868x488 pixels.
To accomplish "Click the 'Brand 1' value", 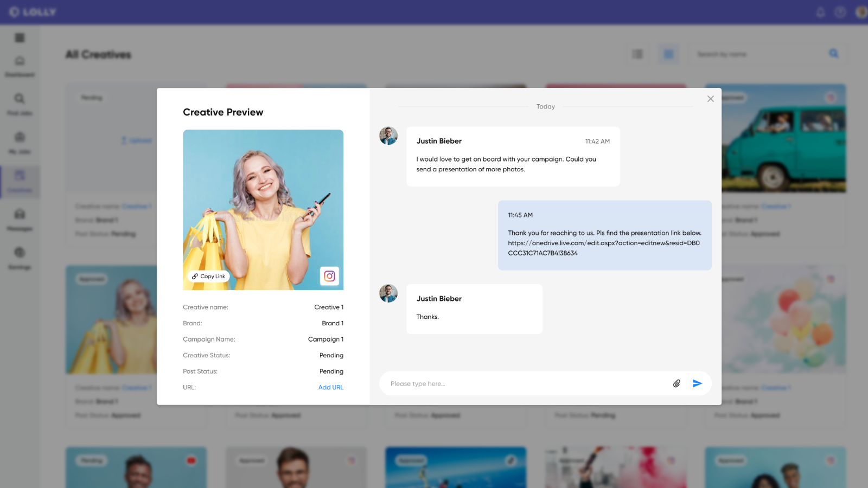I will pos(333,323).
